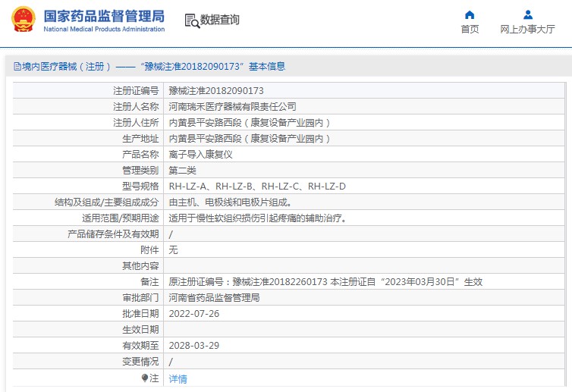The width and height of the screenshot is (572, 392).
Task: Click the 首页 label
Action: [470, 29]
